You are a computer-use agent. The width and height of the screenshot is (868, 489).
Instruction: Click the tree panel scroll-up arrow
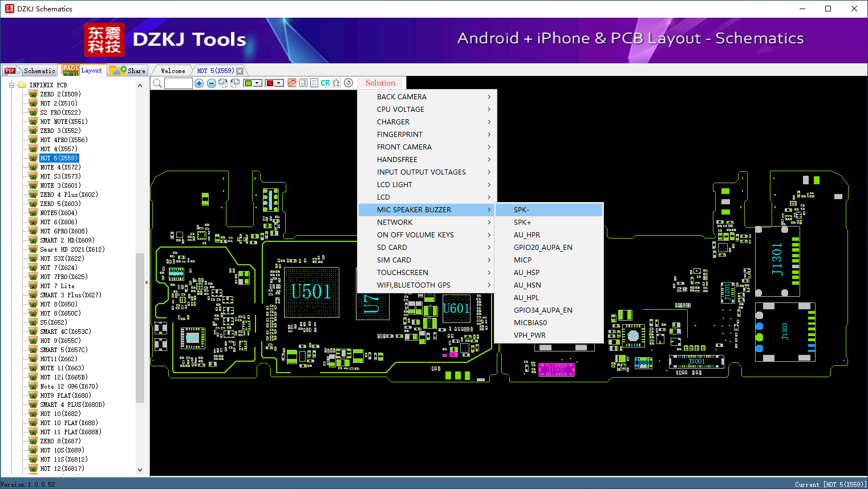tap(140, 86)
